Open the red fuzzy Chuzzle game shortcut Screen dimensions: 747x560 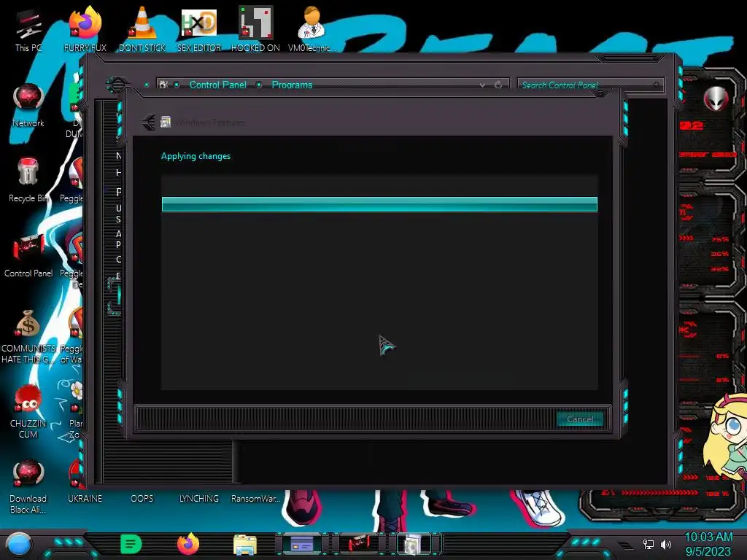tap(28, 411)
